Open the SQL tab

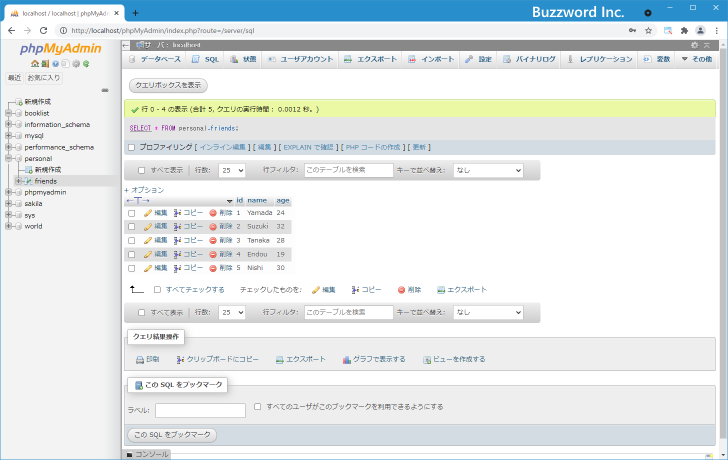click(206, 59)
